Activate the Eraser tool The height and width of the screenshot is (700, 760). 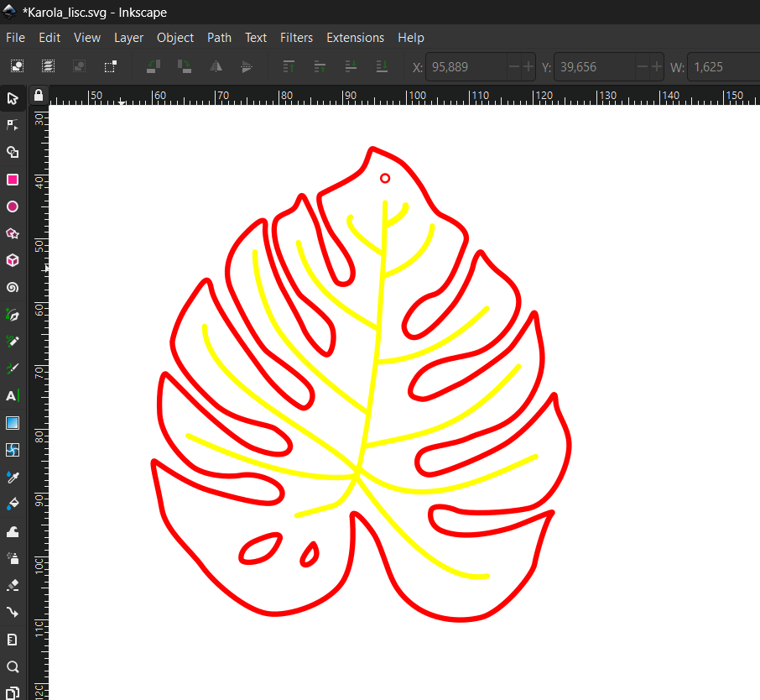13,585
